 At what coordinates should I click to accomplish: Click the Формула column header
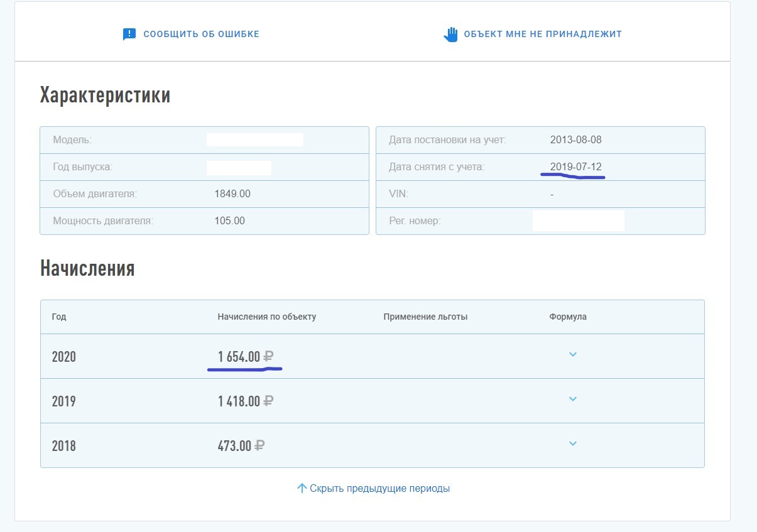pyautogui.click(x=568, y=317)
